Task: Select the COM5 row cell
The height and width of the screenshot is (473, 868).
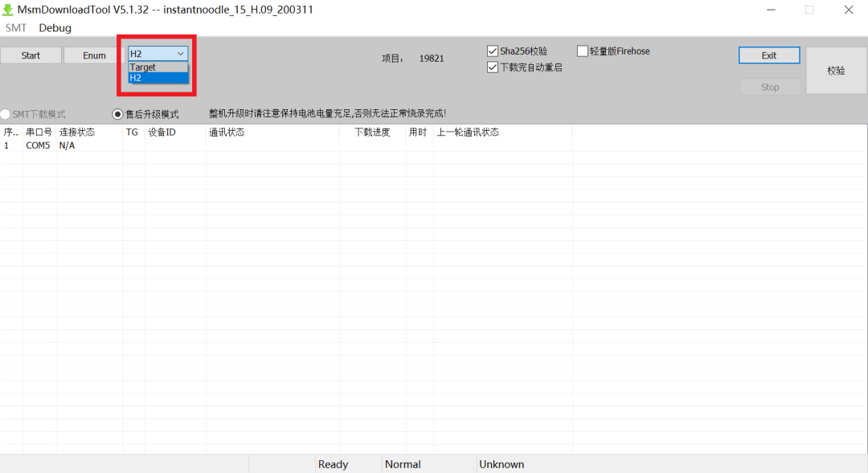Action: click(39, 145)
